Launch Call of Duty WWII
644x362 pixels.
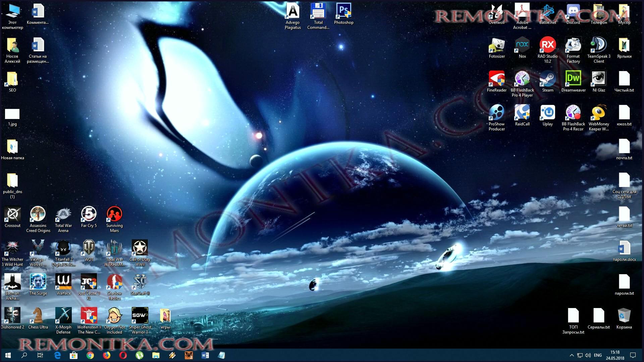(140, 253)
